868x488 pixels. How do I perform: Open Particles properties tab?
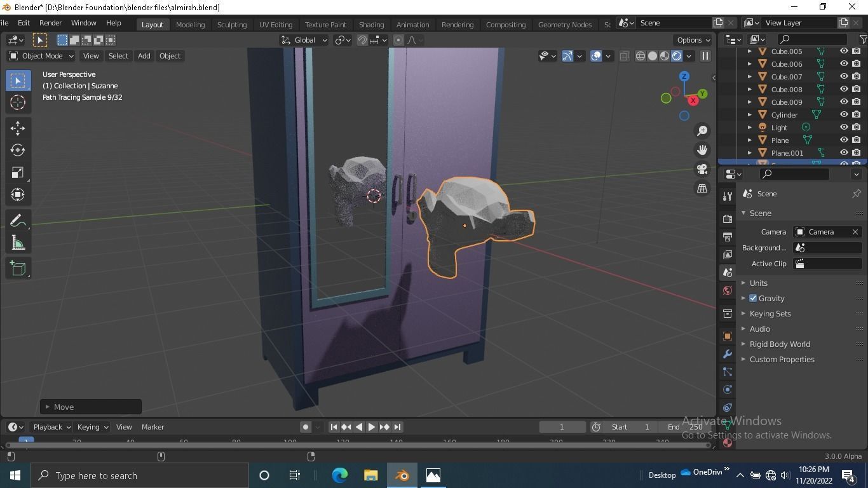coord(728,372)
